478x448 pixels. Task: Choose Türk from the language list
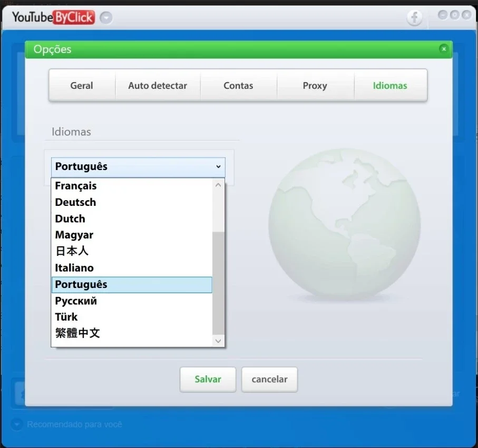click(x=132, y=317)
